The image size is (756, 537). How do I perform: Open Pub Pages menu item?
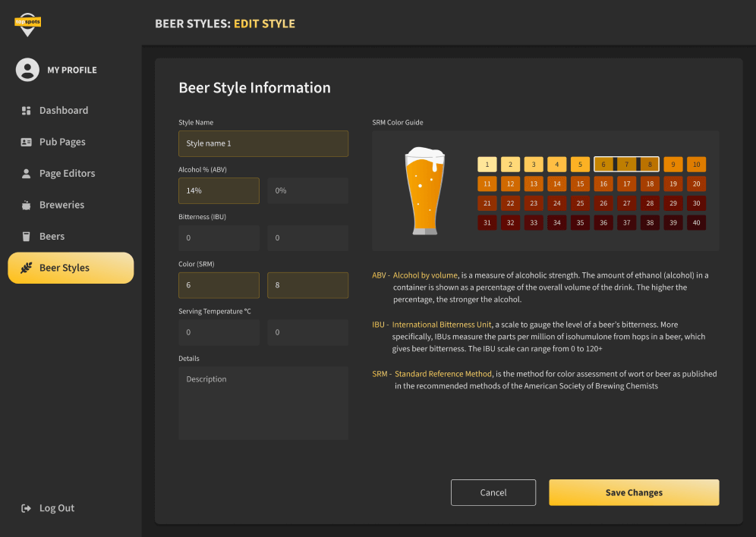coord(71,142)
